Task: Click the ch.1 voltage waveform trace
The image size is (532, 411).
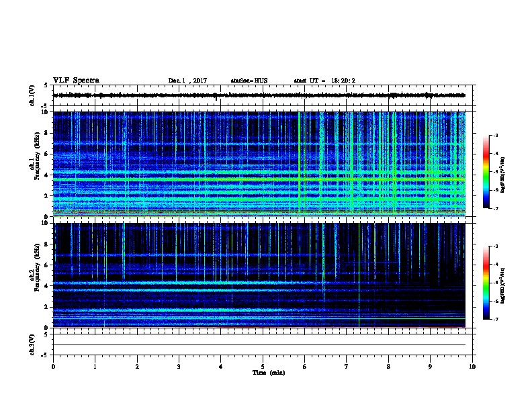Action: 259,95
